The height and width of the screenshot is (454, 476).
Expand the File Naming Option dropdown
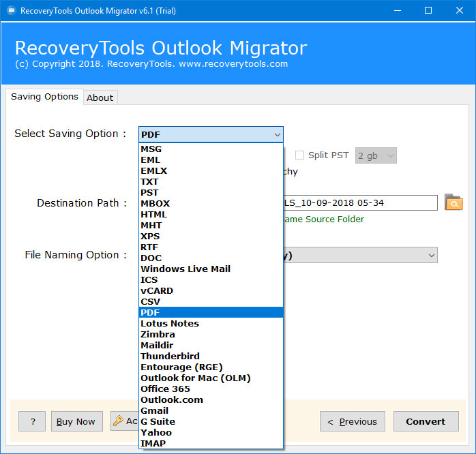[x=432, y=255]
